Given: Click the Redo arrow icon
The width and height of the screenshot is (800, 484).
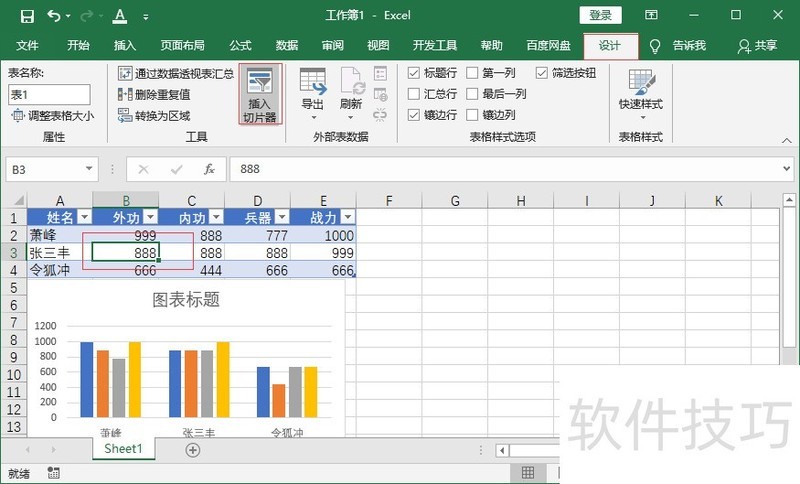Looking at the screenshot, I should [x=87, y=16].
